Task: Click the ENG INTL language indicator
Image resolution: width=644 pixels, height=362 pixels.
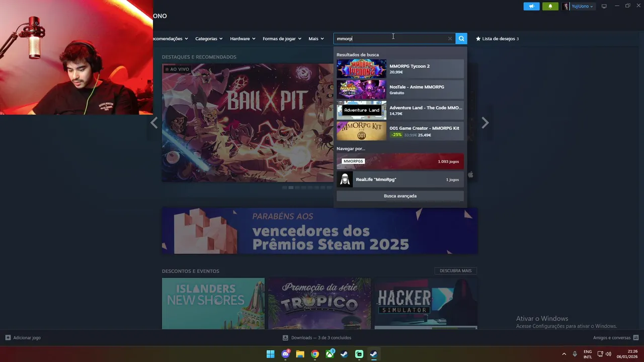Action: click(x=588, y=354)
